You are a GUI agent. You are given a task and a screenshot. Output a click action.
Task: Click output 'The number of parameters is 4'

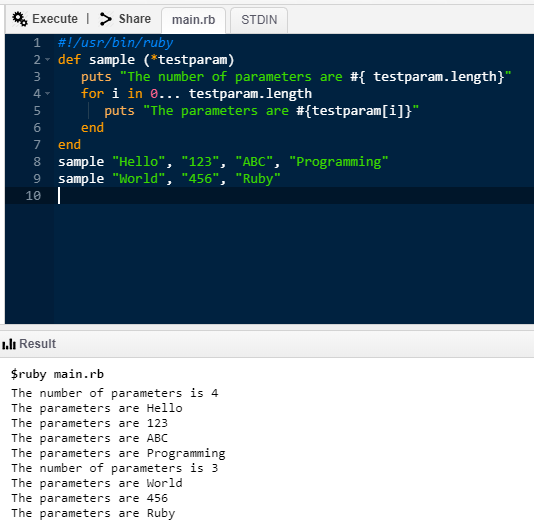coord(115,393)
